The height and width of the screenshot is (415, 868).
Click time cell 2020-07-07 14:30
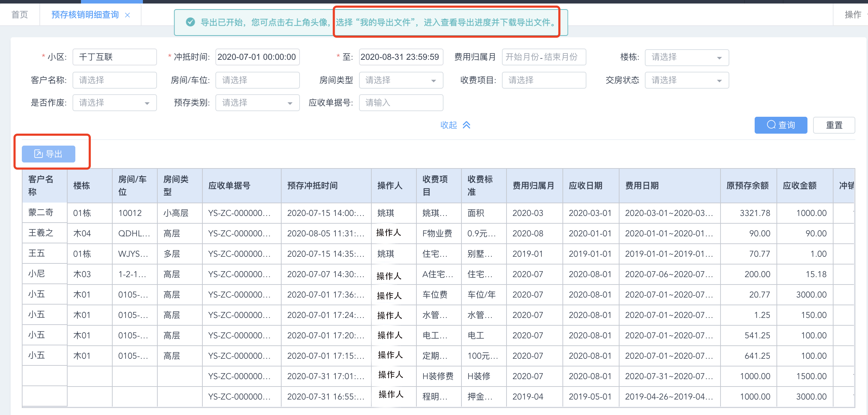point(326,274)
